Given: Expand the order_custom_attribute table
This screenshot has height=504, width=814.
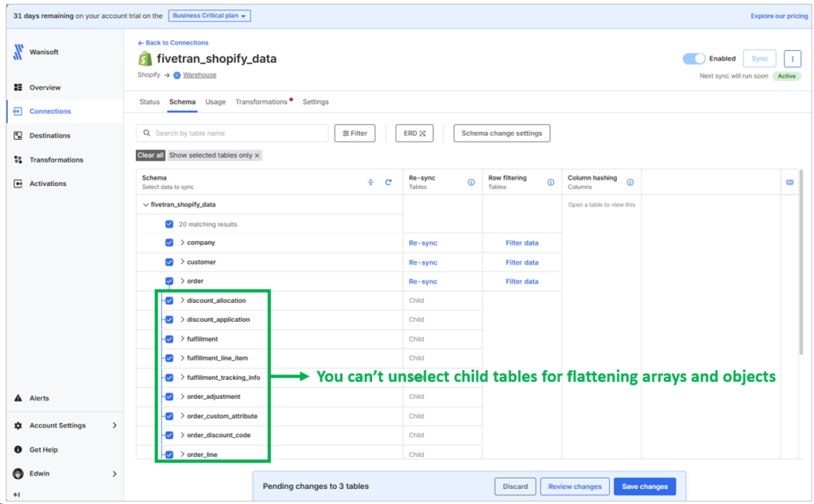Looking at the screenshot, I should pyautogui.click(x=182, y=416).
